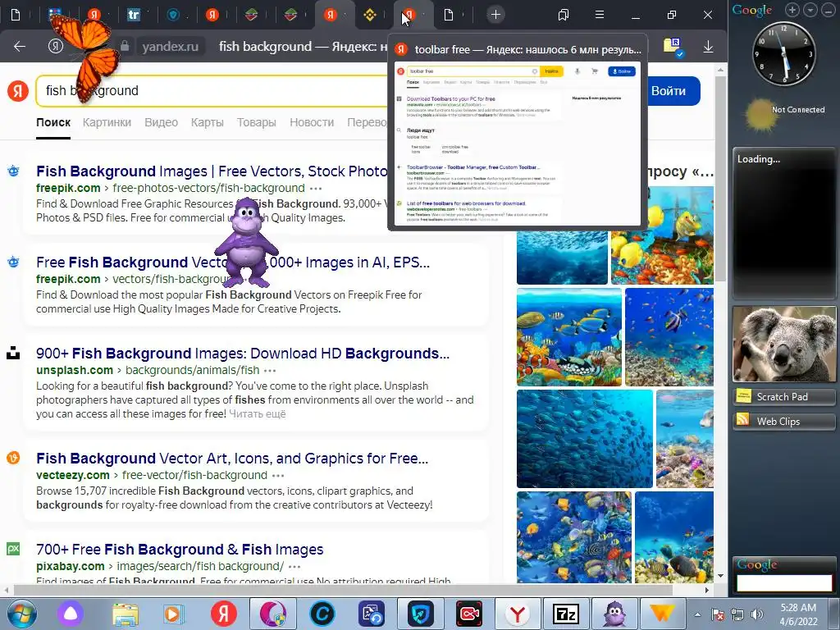Open the red Y Yandex browser on taskbar
This screenshot has height=630, width=840.
click(x=518, y=614)
